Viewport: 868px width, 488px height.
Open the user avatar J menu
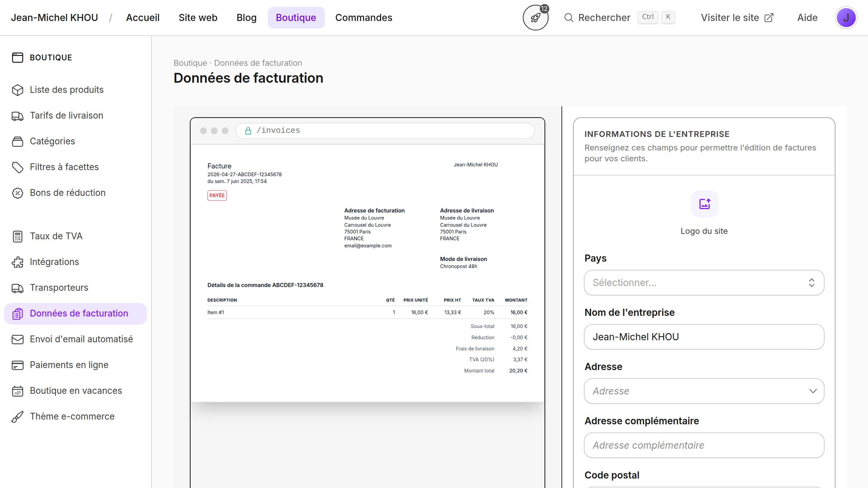click(x=846, y=18)
